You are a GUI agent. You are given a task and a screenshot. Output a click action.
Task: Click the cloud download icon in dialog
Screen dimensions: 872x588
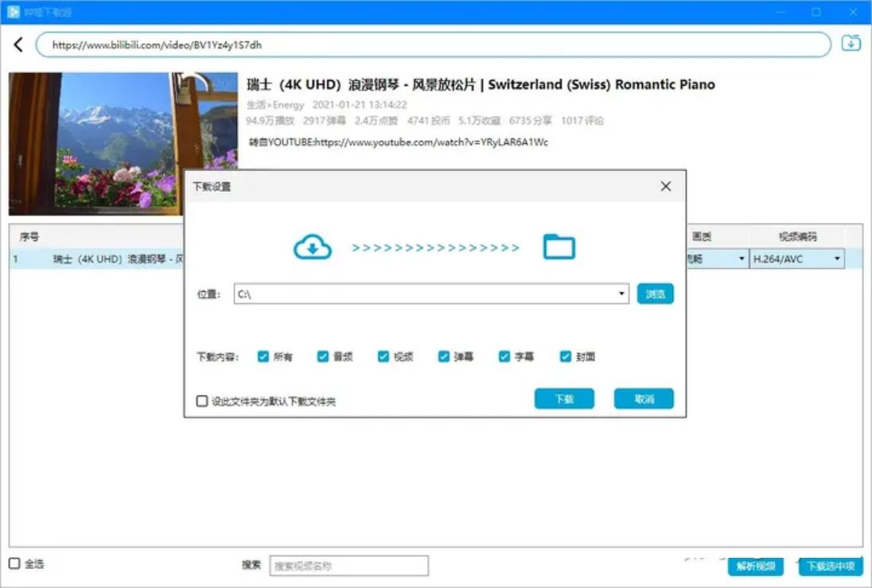(x=313, y=247)
